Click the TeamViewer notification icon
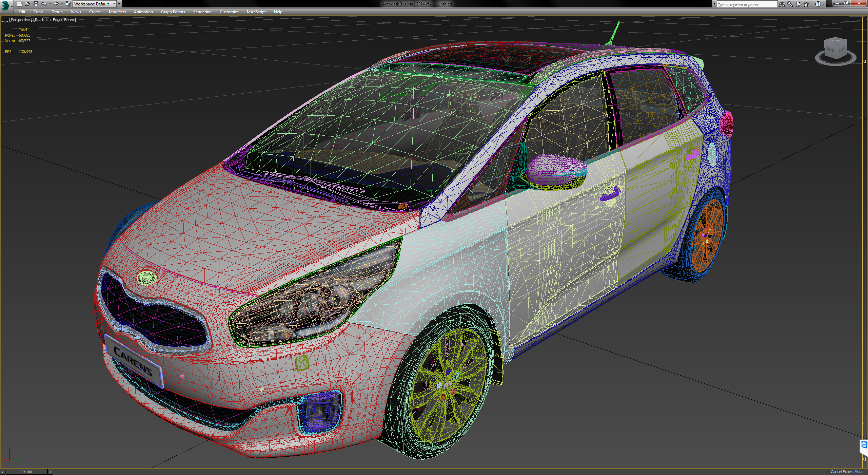 coord(864,445)
